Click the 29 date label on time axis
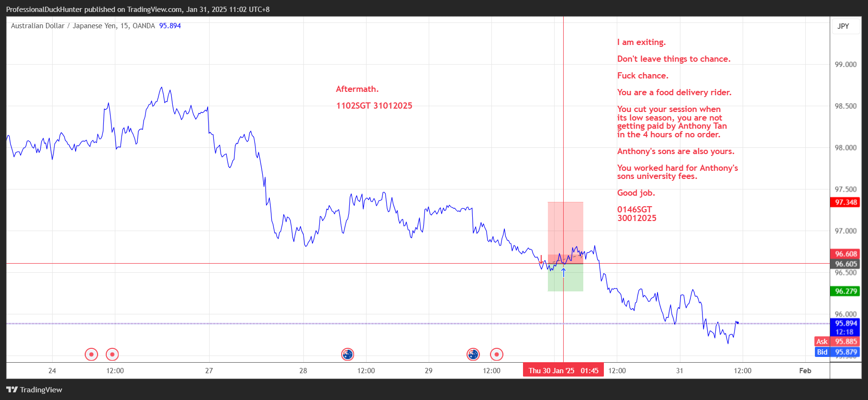868x400 pixels. pos(429,371)
